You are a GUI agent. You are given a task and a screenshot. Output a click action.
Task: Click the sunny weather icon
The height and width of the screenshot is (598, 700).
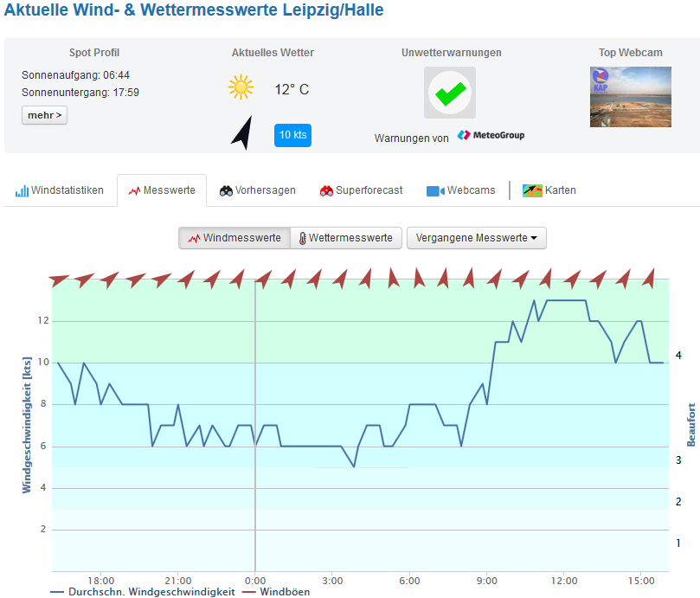pos(241,87)
